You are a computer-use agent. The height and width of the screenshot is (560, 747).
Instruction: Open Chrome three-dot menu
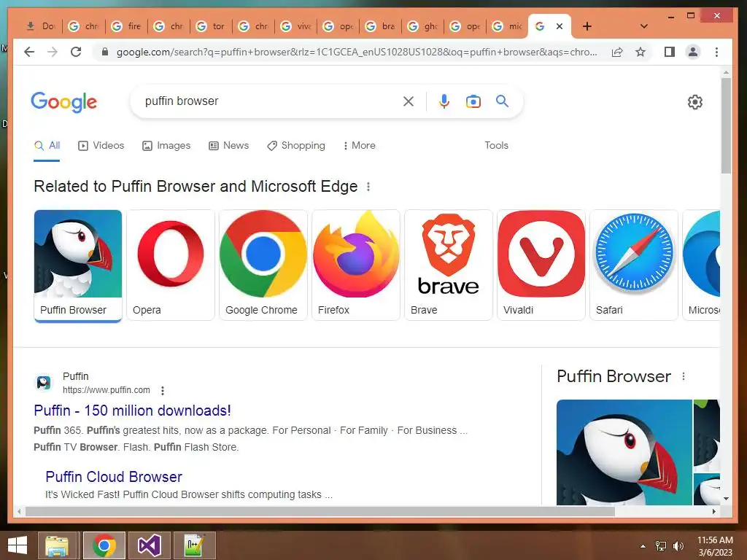point(716,52)
